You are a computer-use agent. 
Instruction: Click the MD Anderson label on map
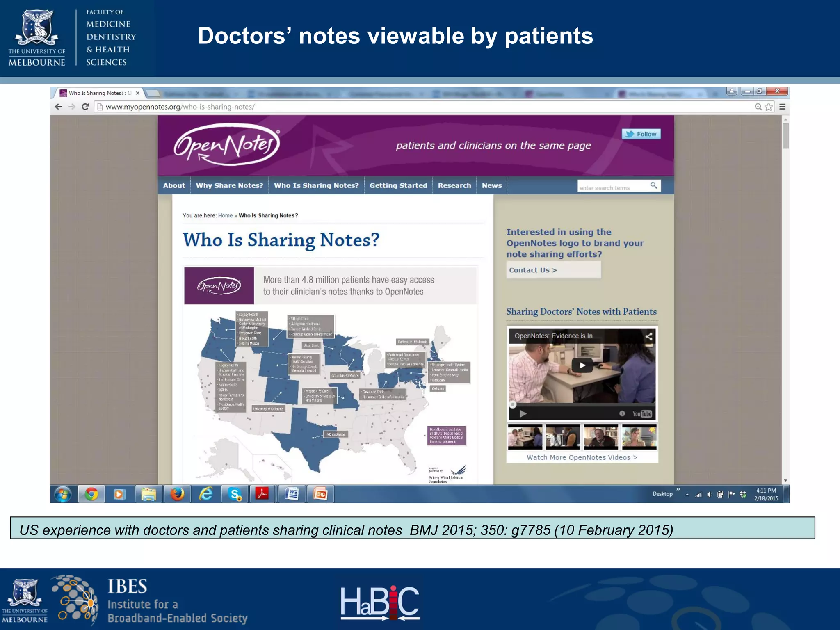click(336, 434)
